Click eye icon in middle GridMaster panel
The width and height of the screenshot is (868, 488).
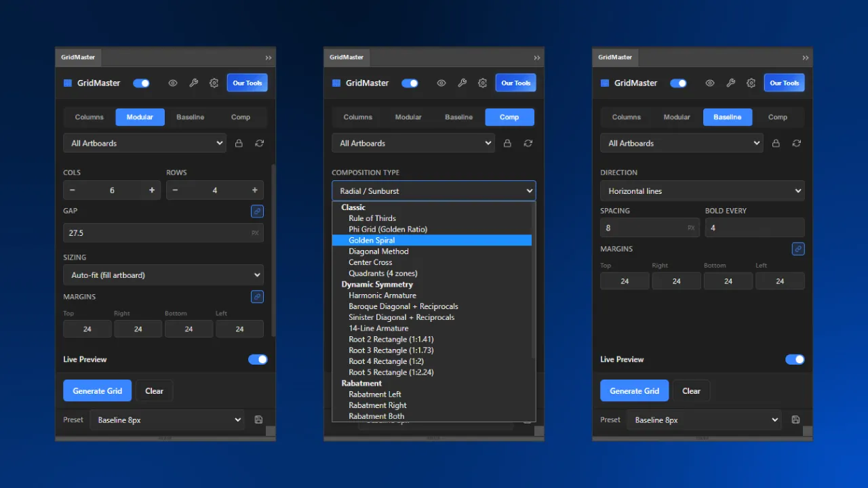click(441, 83)
